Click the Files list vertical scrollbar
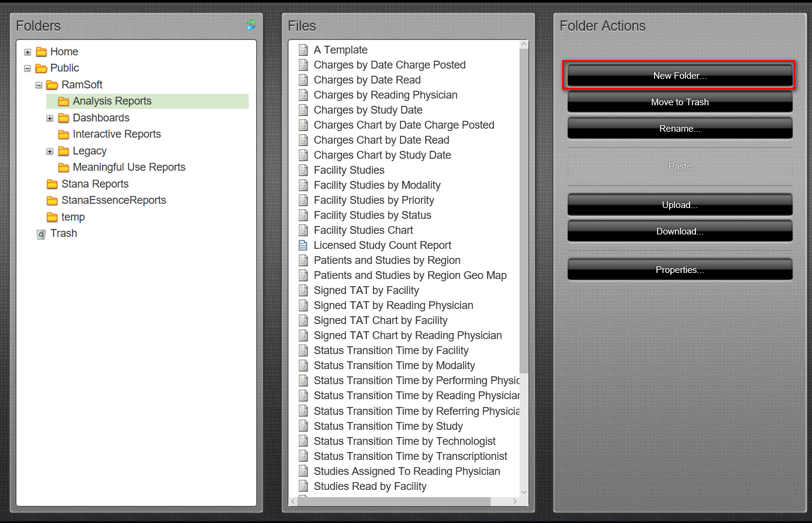This screenshot has width=812, height=523. click(x=524, y=210)
